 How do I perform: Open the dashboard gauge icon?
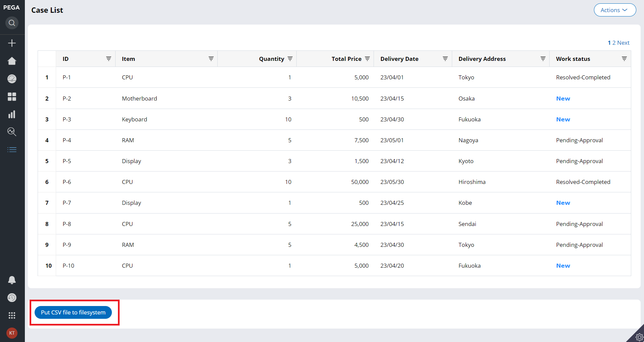[12, 79]
